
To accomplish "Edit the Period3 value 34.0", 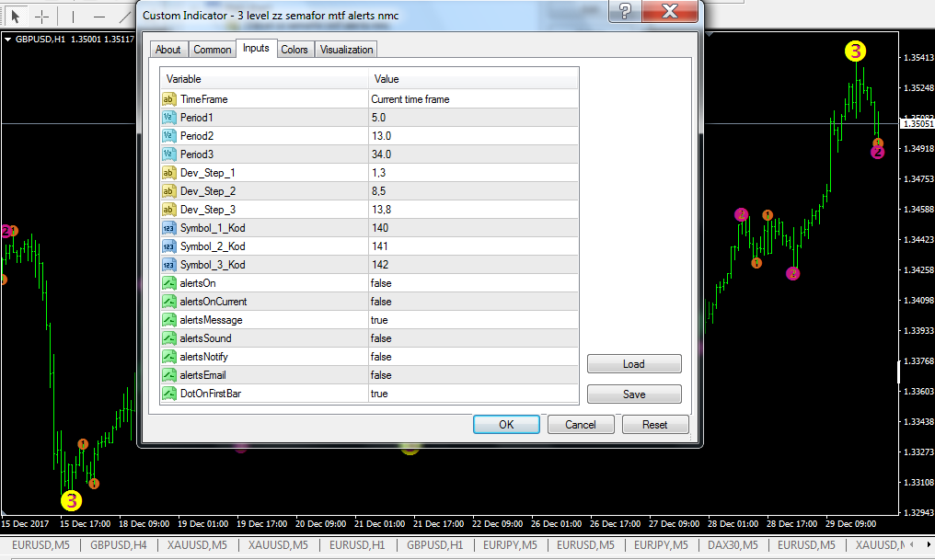I will coord(473,154).
